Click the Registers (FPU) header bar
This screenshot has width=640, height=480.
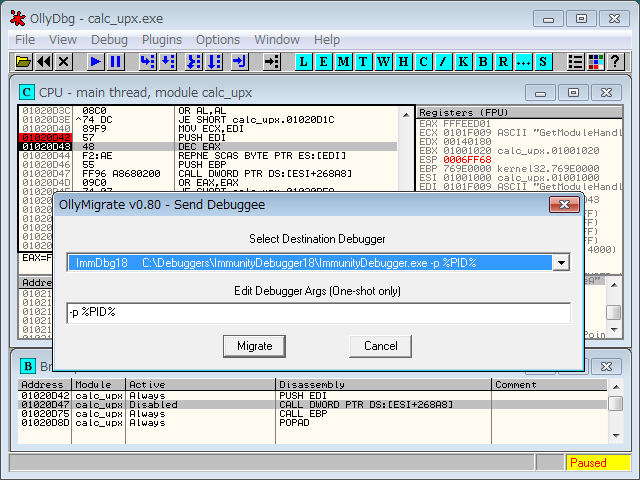point(519,112)
